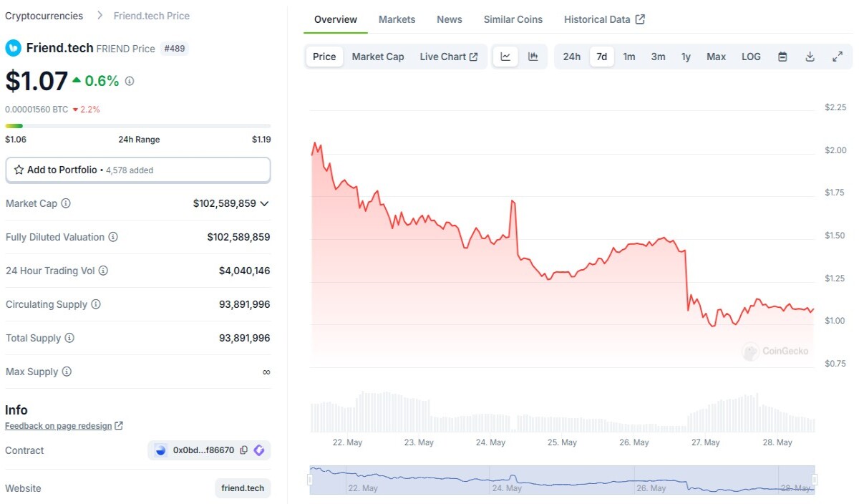Select the line chart view icon
The height and width of the screenshot is (504, 859).
(505, 57)
